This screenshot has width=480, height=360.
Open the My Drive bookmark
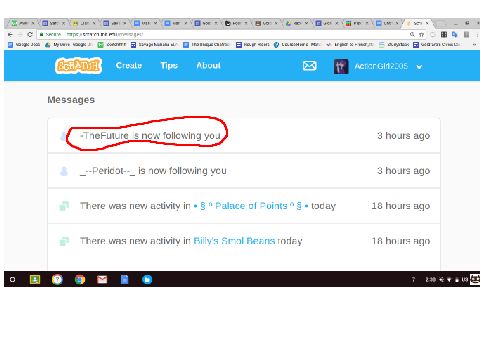click(69, 45)
